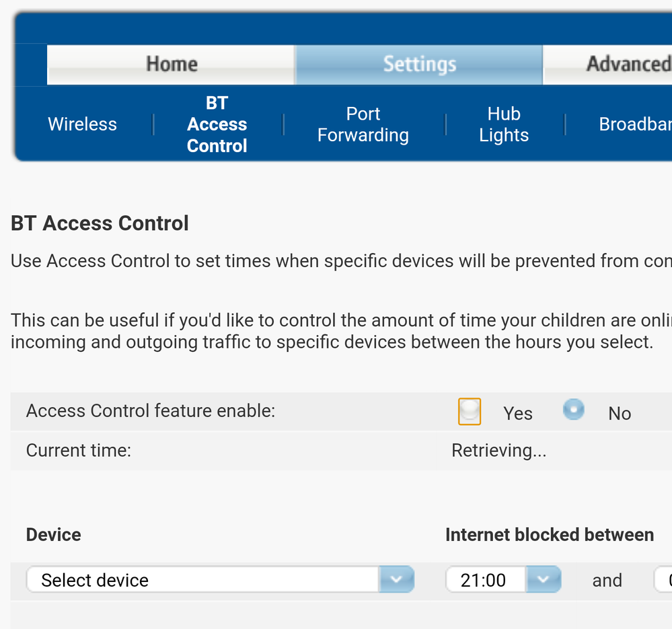Click the 'and' text between times
Screen dimensions: 672x629
(x=607, y=581)
